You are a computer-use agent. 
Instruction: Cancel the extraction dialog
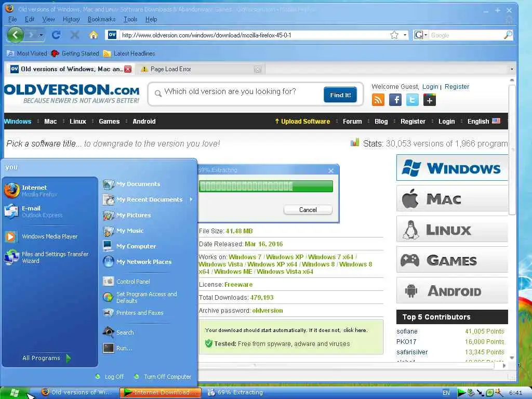pos(308,210)
